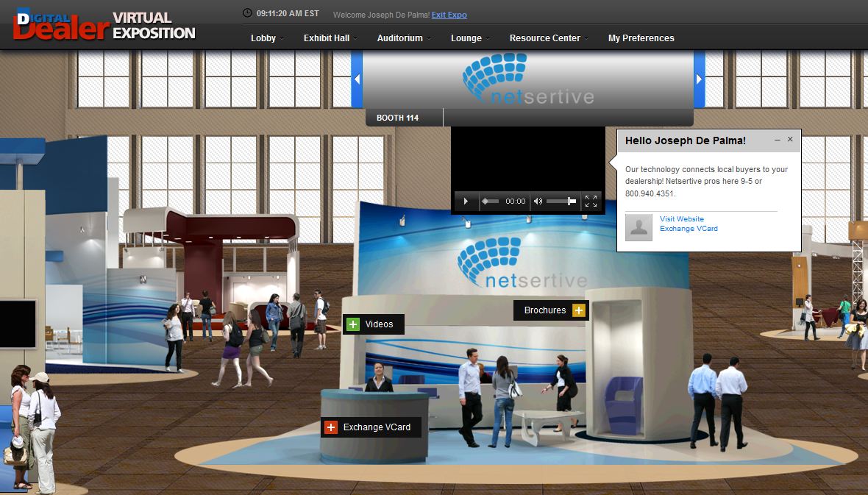The image size is (868, 495).
Task: Open the Exhibit Hall menu
Action: [x=327, y=38]
